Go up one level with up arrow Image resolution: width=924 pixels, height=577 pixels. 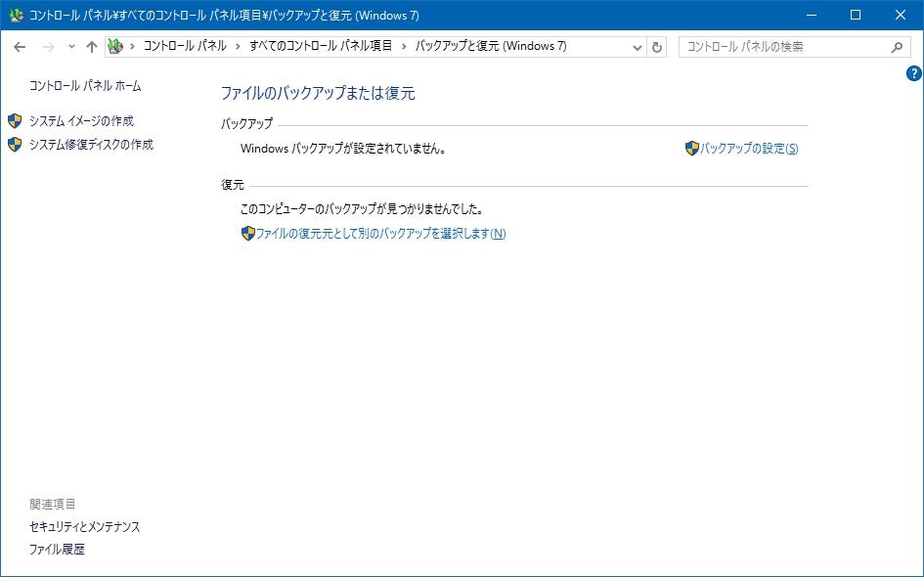(91, 47)
